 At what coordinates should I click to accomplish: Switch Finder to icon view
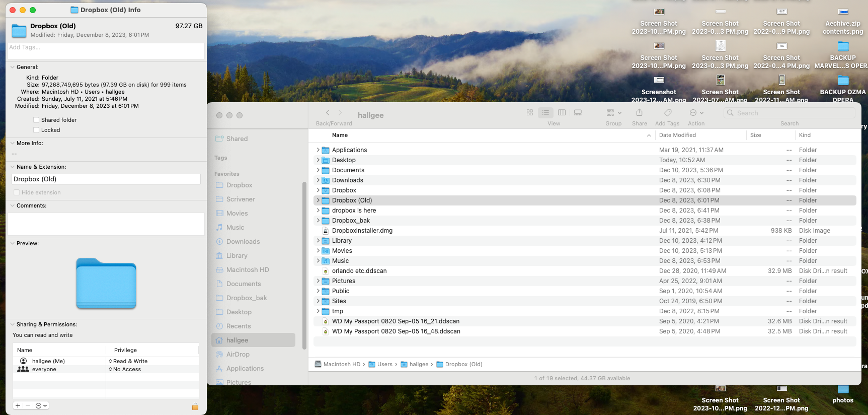coord(529,113)
